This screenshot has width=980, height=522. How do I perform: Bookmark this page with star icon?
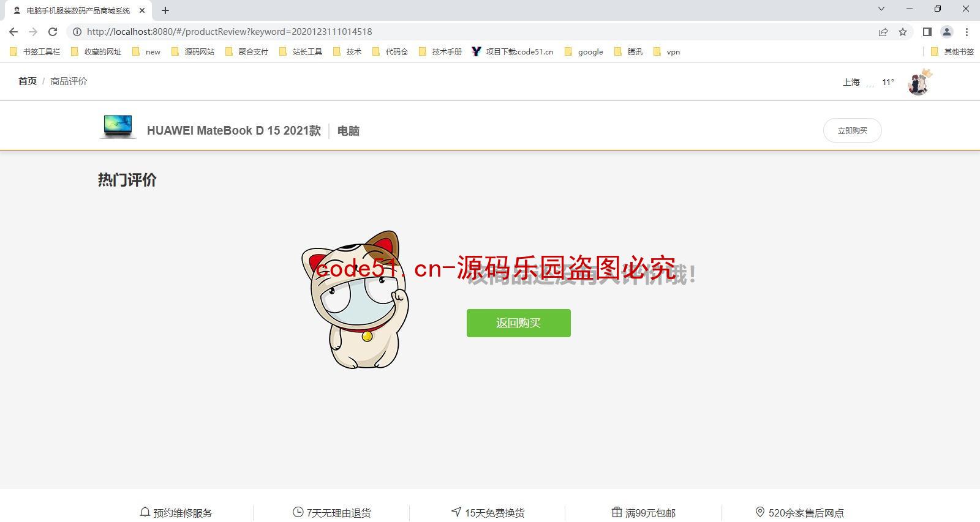pos(903,32)
